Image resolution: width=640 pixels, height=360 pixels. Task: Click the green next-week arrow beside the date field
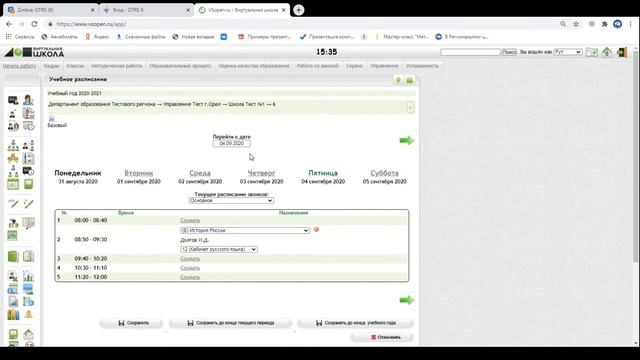click(407, 140)
